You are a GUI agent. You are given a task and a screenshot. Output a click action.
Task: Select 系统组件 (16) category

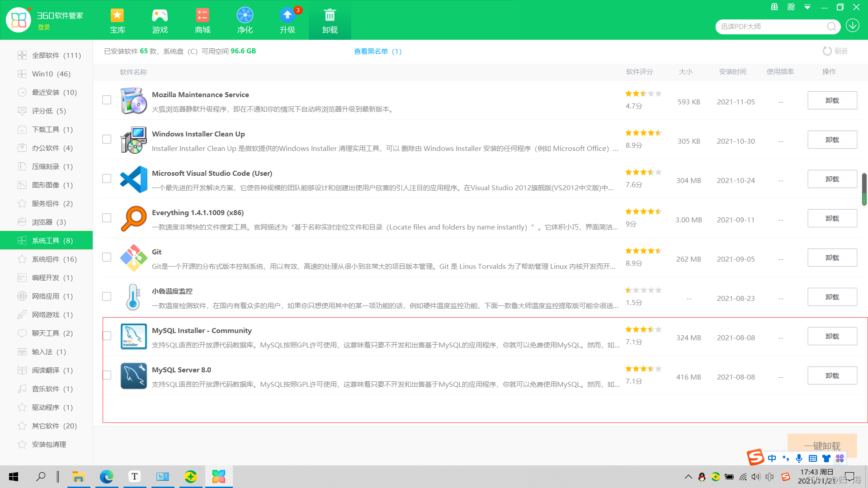(46, 259)
